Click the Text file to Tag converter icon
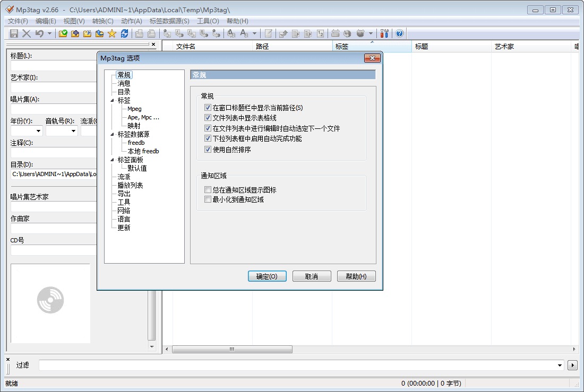This screenshot has width=584, height=392. pyautogui.click(x=204, y=33)
